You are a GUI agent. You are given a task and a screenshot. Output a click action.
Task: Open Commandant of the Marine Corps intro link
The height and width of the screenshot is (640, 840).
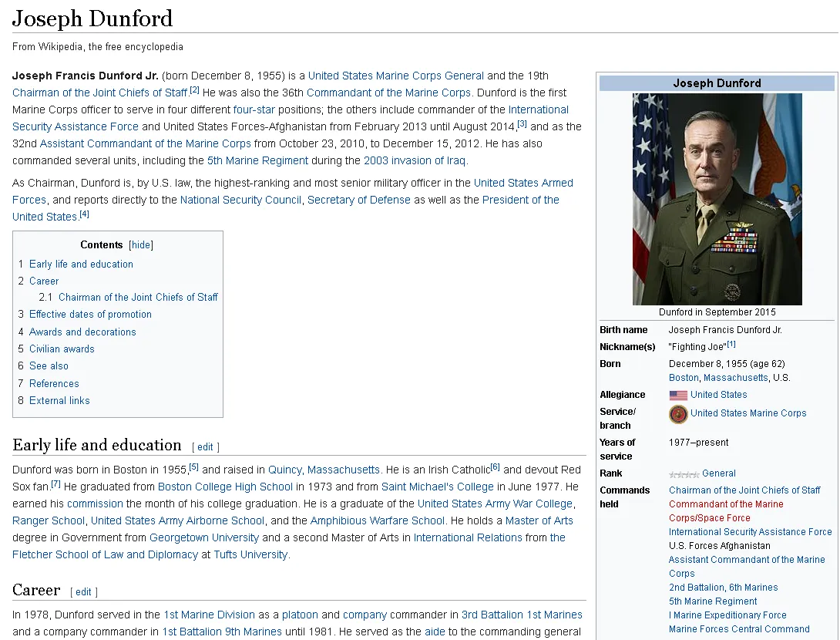pyautogui.click(x=388, y=93)
